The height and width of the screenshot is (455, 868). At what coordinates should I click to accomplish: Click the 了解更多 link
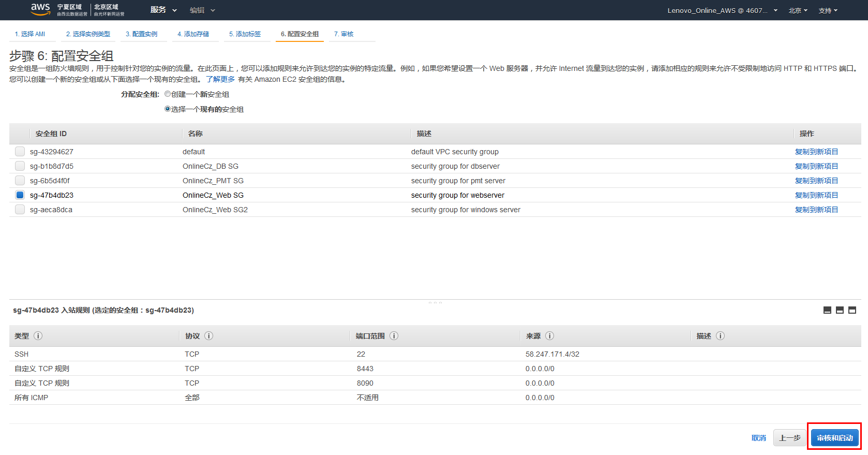(220, 79)
